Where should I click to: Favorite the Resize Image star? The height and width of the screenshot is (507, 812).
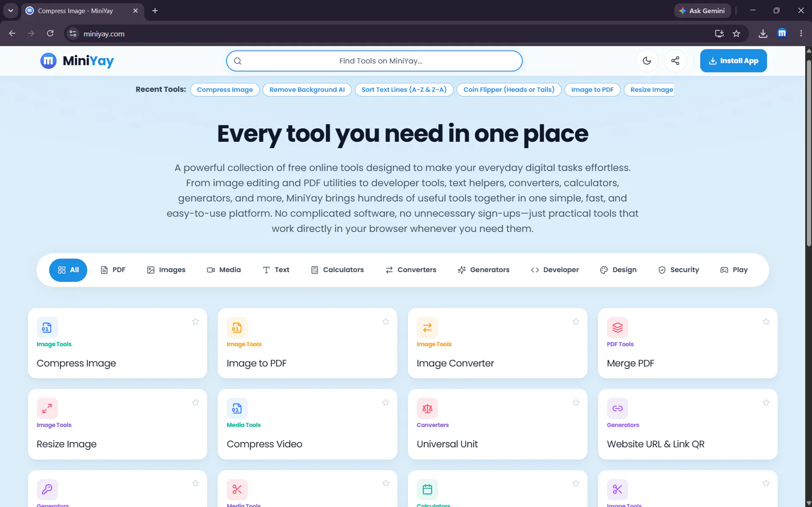pos(195,402)
